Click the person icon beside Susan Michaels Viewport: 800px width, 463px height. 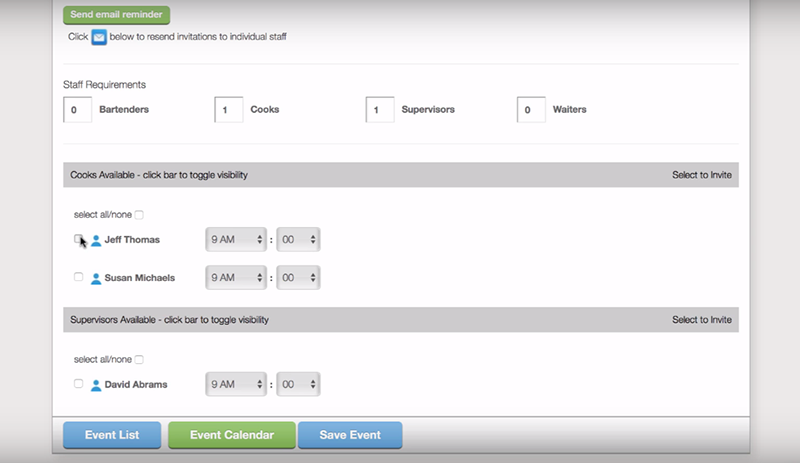96,278
